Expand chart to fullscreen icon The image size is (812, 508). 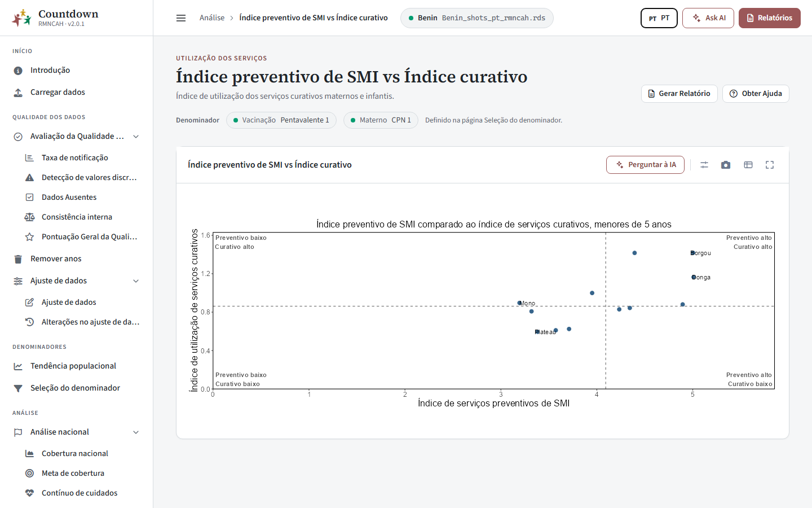(770, 165)
